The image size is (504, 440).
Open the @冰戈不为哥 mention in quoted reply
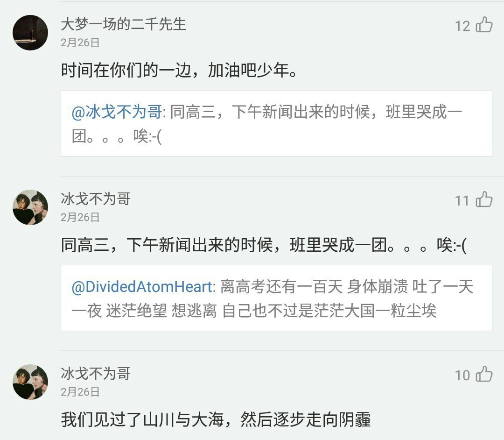point(117,113)
